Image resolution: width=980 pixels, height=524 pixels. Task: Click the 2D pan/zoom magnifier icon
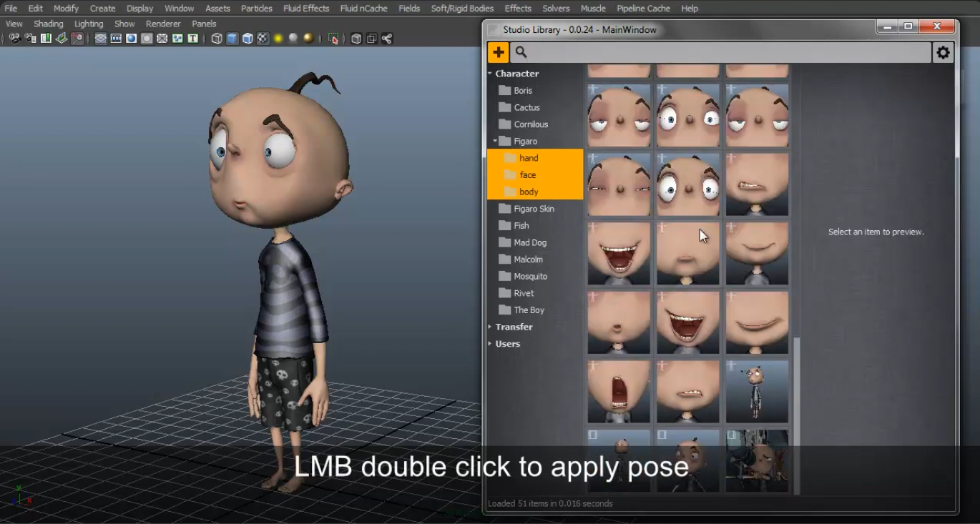pos(77,39)
